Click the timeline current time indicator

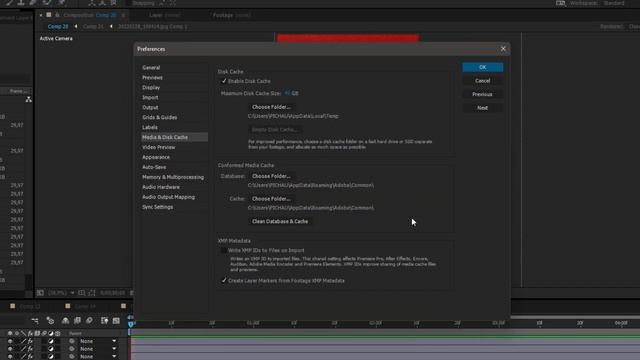tap(131, 324)
